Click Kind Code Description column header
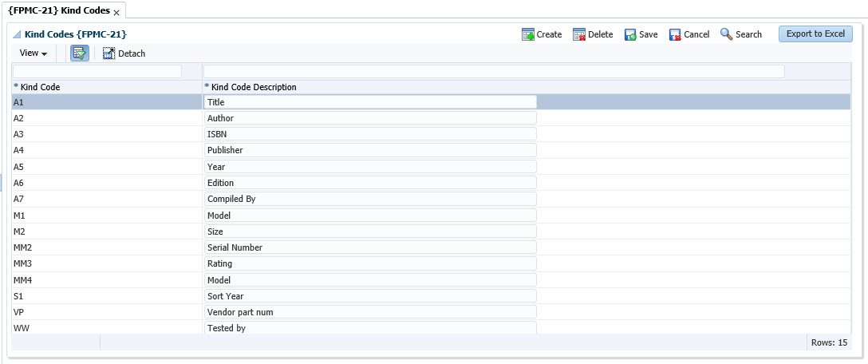The width and height of the screenshot is (868, 364). 251,86
